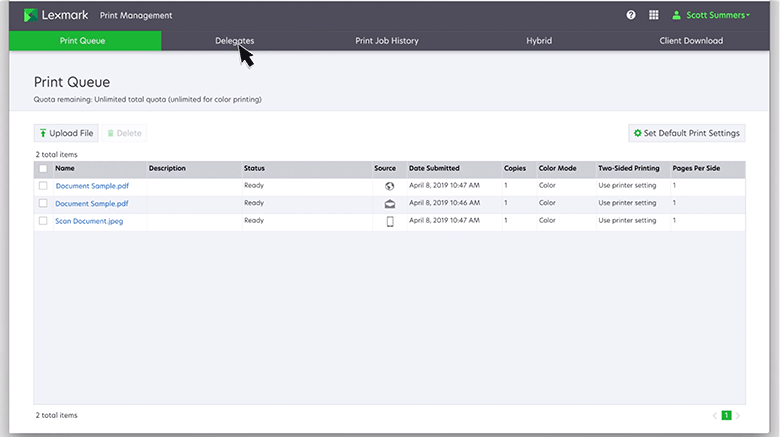This screenshot has width=780, height=437.
Task: Sort by Date Submitted column header
Action: coord(434,168)
